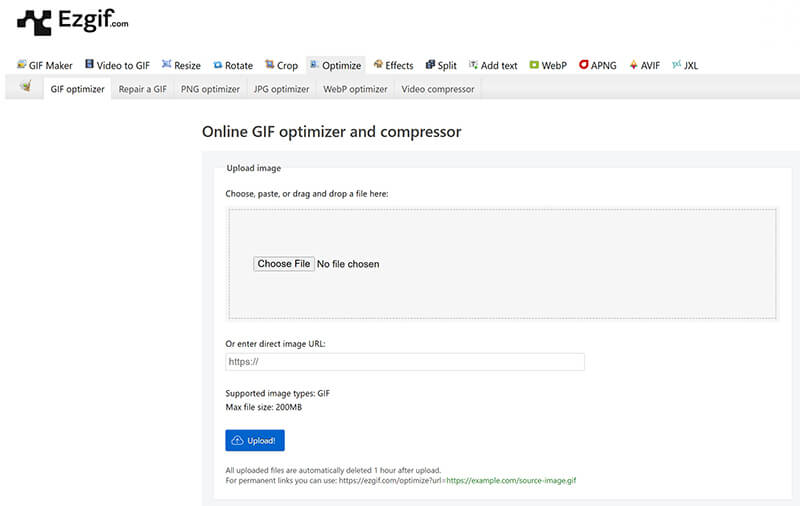Follow the example.com source-image.gif link
Image resolution: width=800 pixels, height=506 pixels.
coord(510,481)
